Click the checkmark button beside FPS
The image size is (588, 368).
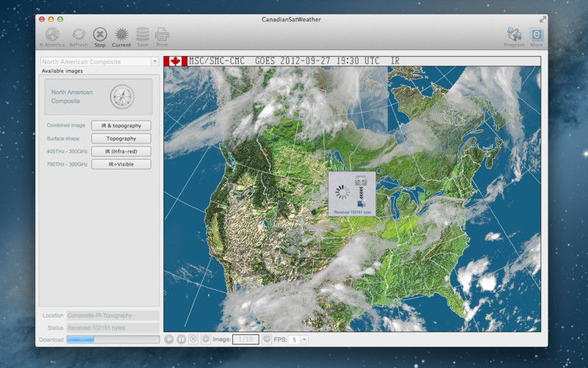tap(267, 339)
